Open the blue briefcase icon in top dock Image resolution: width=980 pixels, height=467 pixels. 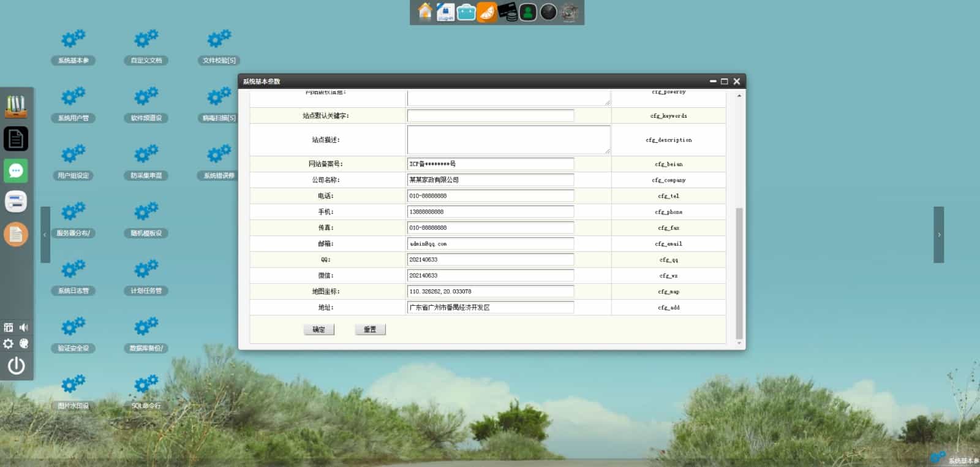[x=466, y=12]
